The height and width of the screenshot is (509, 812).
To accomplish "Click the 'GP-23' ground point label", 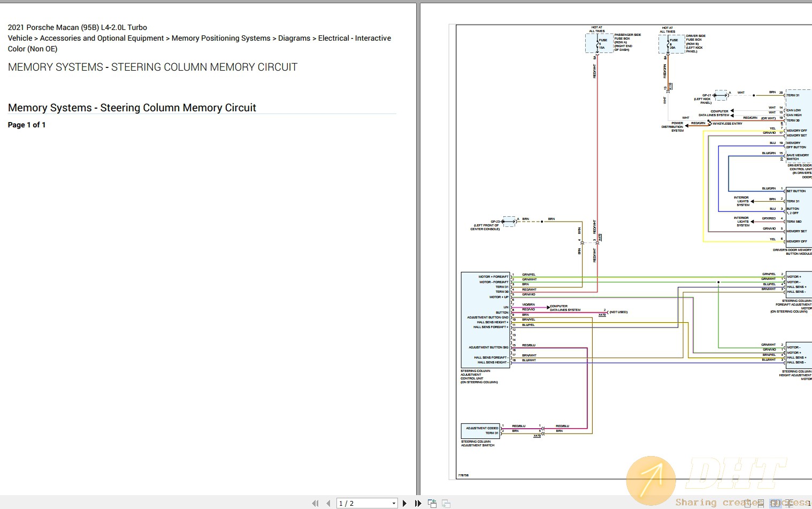I will (495, 222).
